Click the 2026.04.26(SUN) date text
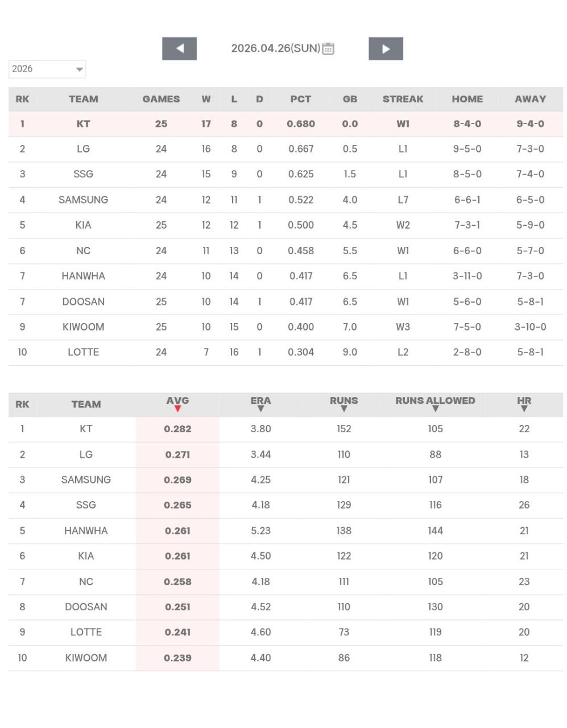This screenshot has height=728, width=567. (275, 48)
